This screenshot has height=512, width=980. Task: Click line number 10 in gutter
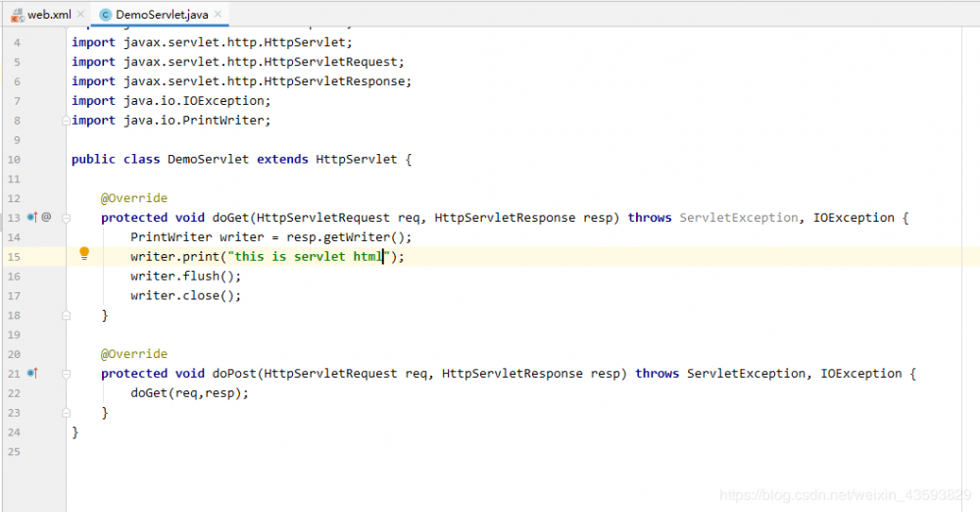tap(14, 160)
